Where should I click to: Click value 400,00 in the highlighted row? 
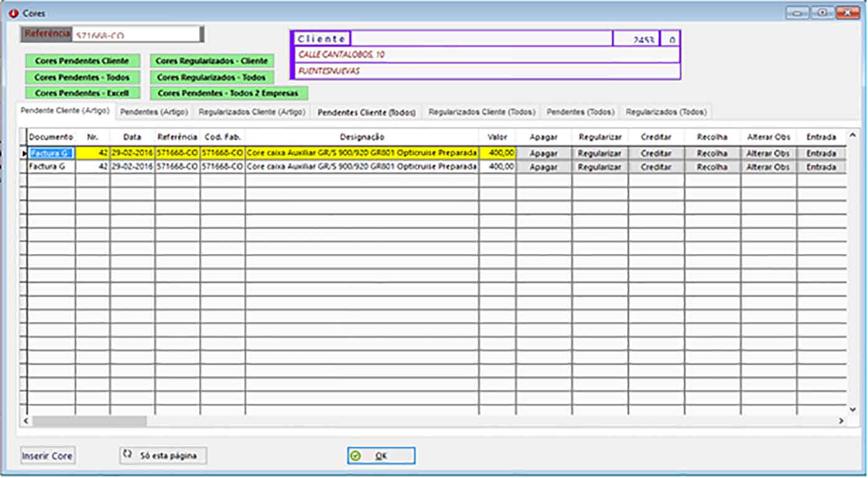pos(497,153)
